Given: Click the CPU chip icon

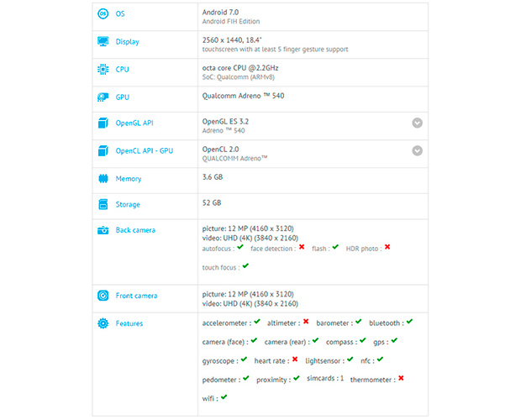Looking at the screenshot, I should point(103,70).
